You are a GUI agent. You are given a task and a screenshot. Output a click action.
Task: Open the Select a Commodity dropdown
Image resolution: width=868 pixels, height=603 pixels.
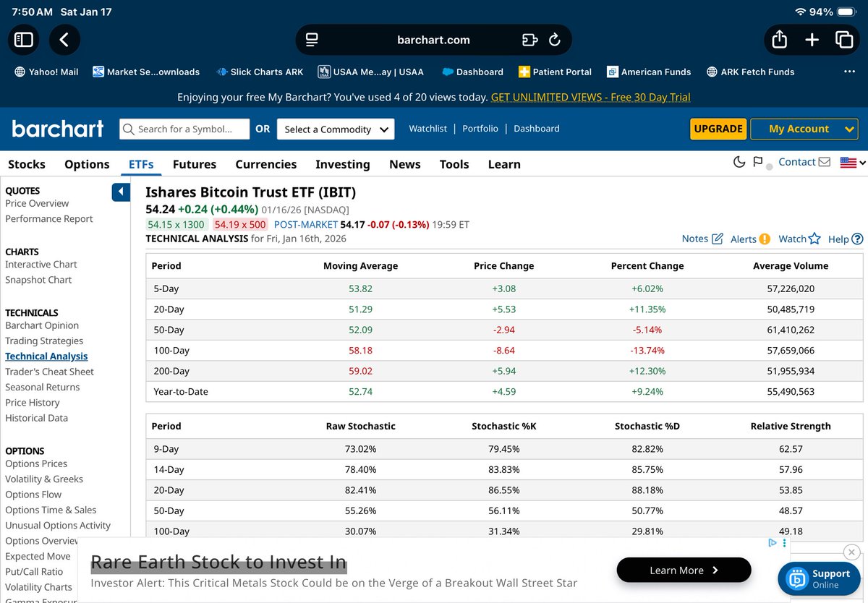coord(336,129)
